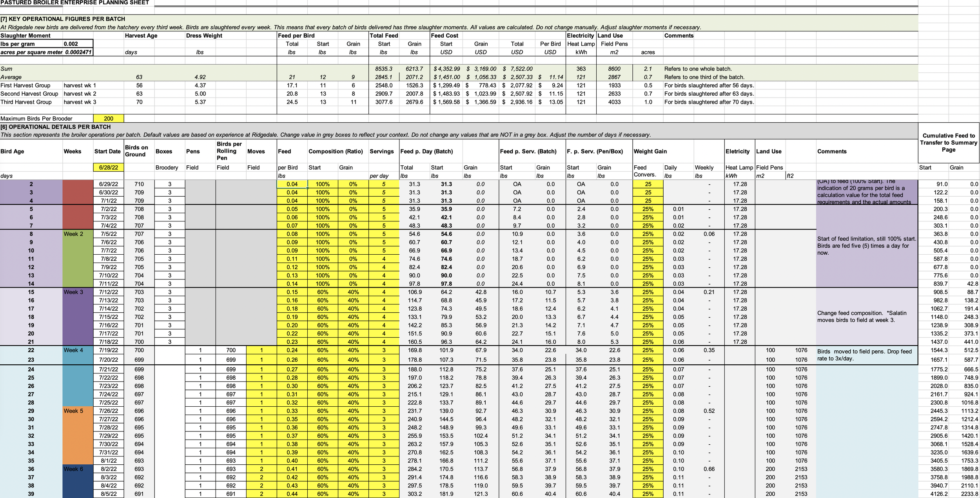Click the Maximum Birds Per Brooder value 200

coord(109,118)
